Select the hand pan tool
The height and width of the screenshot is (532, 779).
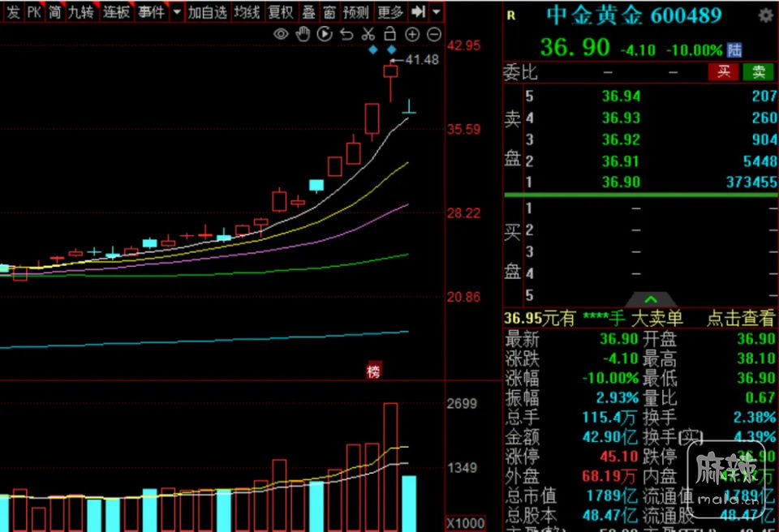tap(303, 34)
